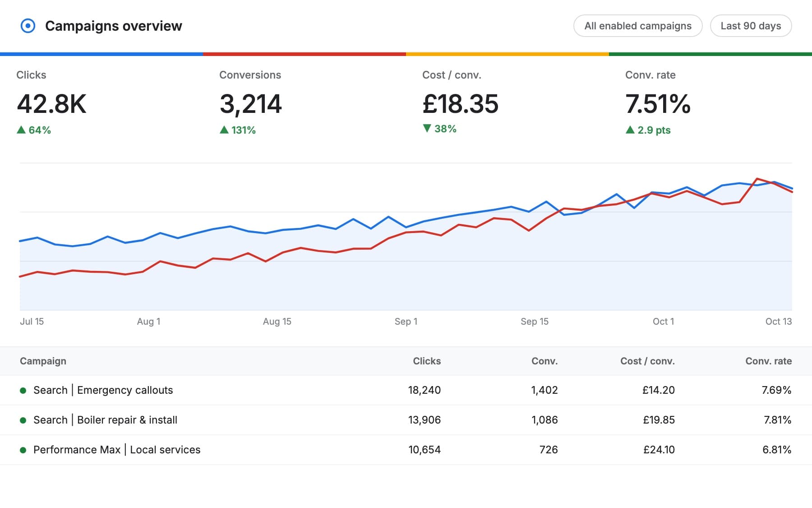The height and width of the screenshot is (508, 812).
Task: Click the £24.10 cost per conversion cell
Action: (x=659, y=450)
